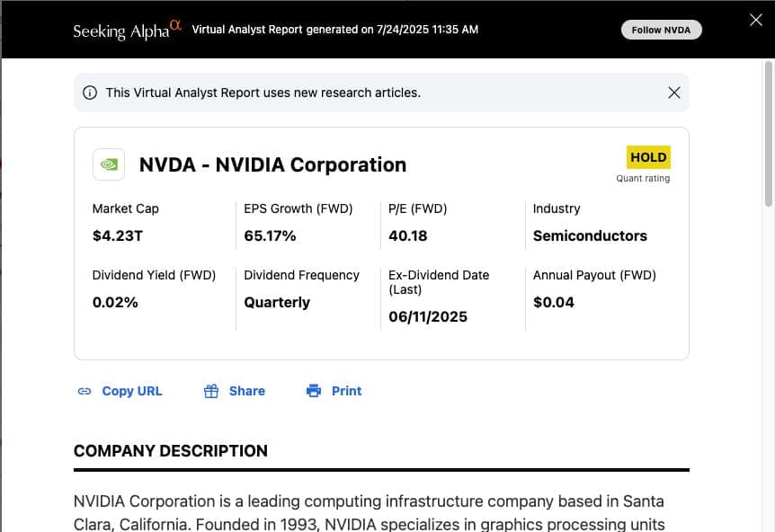Click the gift icon beside Share
The height and width of the screenshot is (532, 775).
pos(211,391)
